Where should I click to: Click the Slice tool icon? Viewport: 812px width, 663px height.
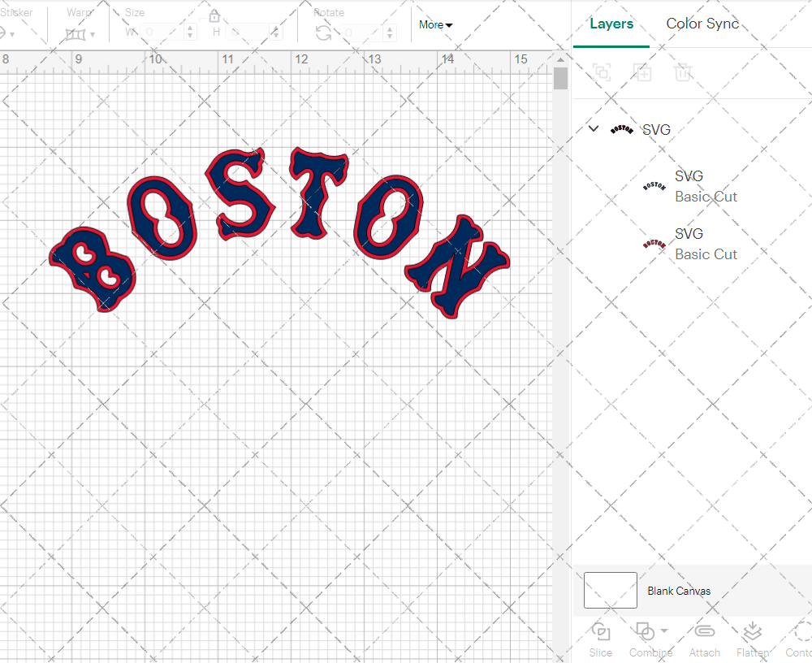point(601,632)
